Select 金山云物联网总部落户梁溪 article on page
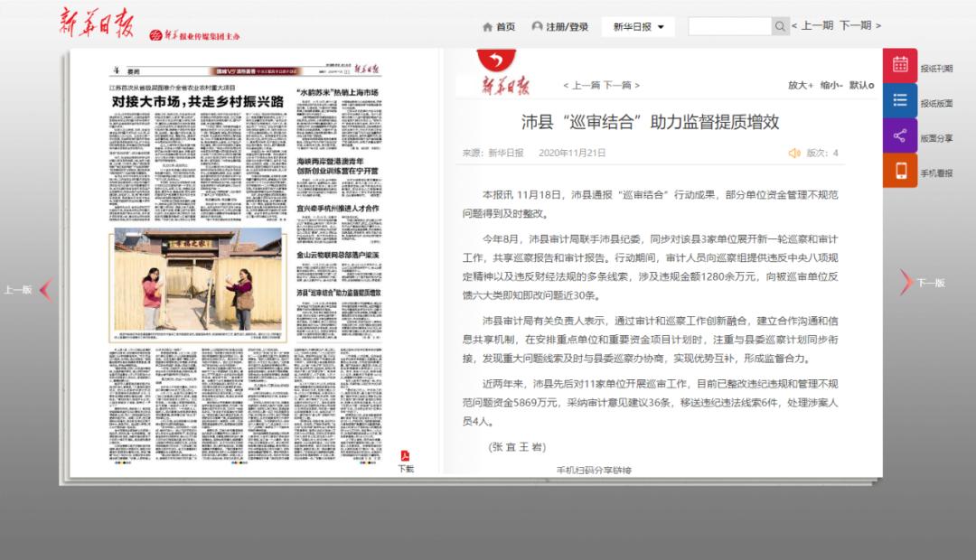 pos(338,255)
